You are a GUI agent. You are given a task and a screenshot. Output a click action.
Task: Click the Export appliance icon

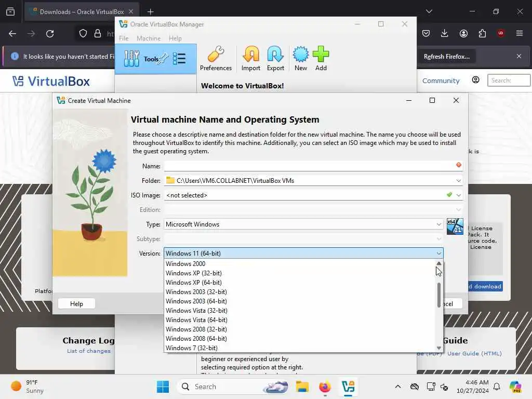tap(275, 58)
